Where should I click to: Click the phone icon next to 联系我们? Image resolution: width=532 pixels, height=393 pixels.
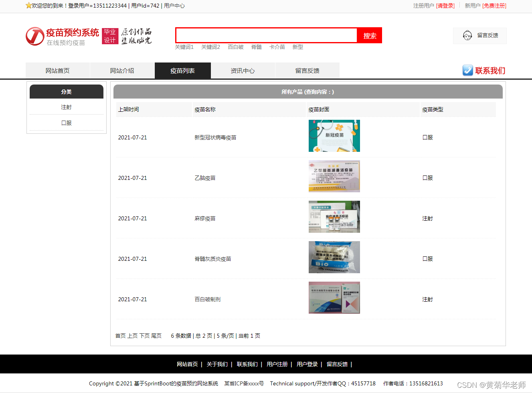[467, 71]
